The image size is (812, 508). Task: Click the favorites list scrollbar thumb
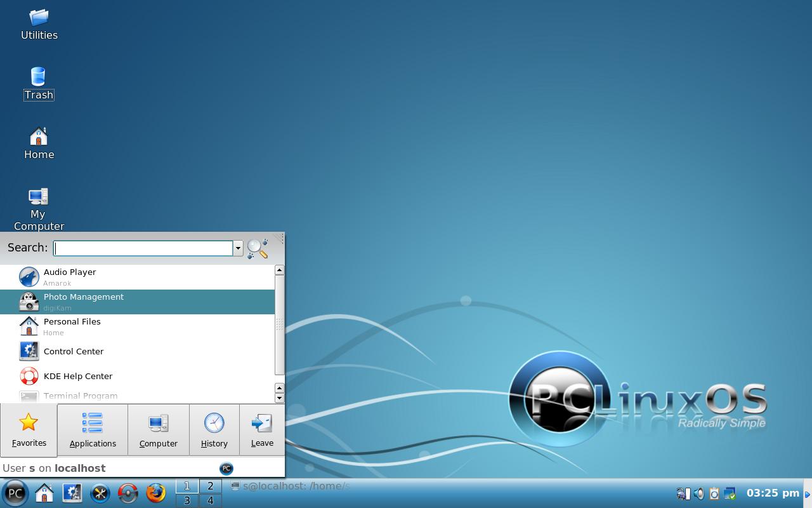coord(279,325)
